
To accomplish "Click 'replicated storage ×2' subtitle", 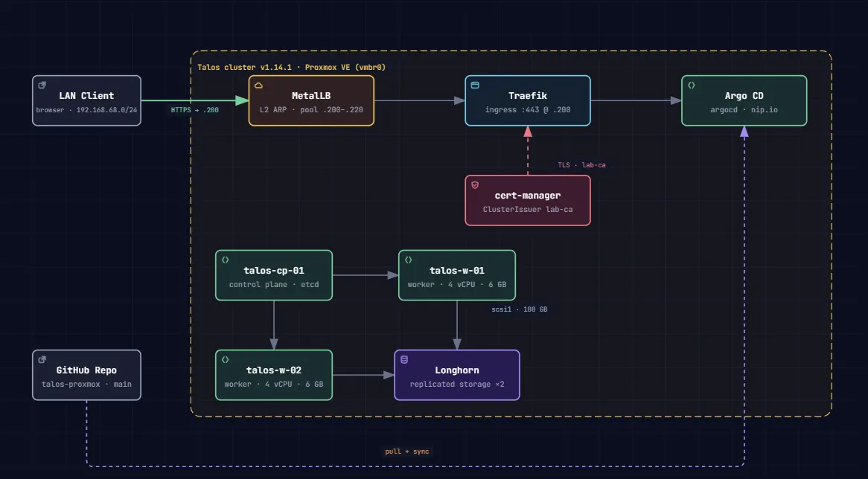I will pos(456,384).
